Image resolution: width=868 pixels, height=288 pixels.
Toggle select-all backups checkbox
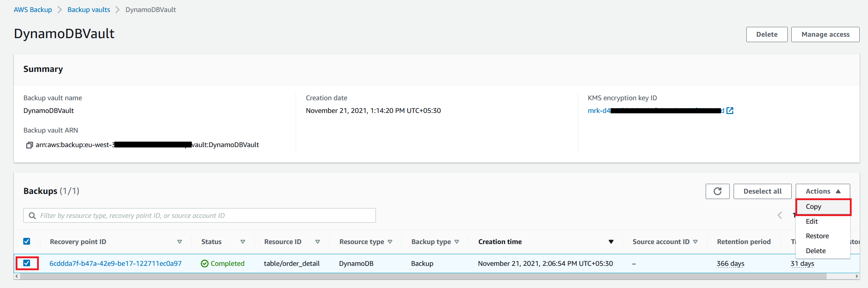27,242
